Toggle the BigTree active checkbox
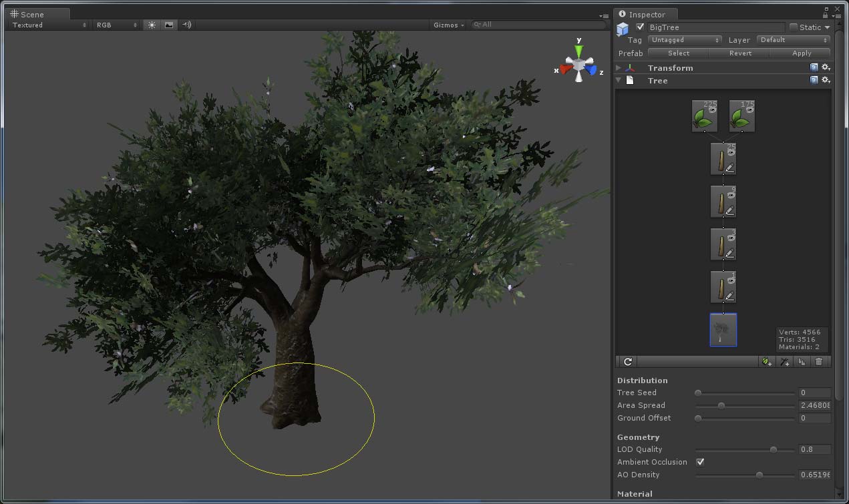Image resolution: width=849 pixels, height=504 pixels. click(x=639, y=27)
